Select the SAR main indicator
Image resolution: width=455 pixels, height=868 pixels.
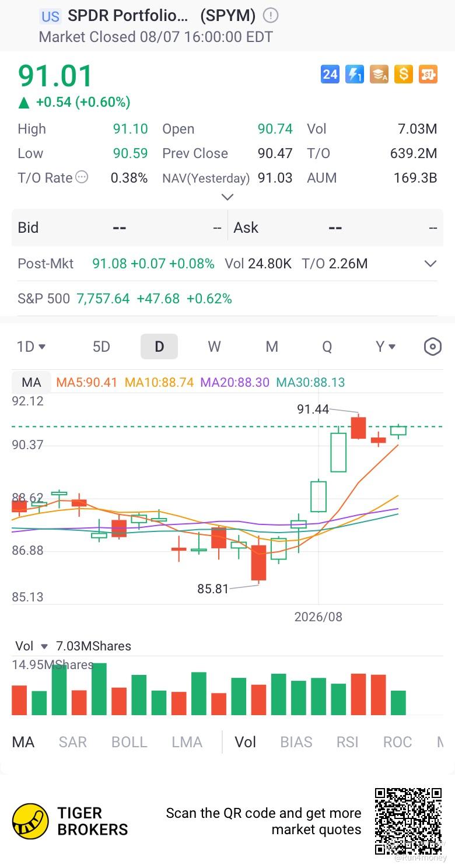pyautogui.click(x=73, y=742)
